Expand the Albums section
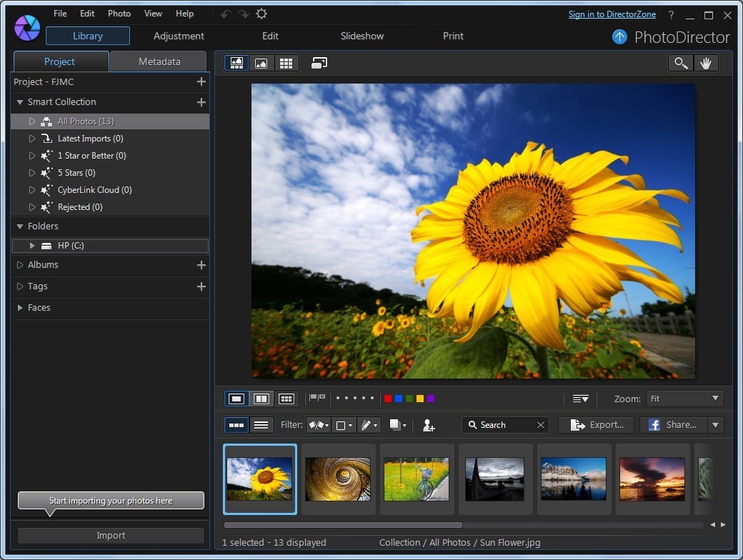 [x=20, y=265]
